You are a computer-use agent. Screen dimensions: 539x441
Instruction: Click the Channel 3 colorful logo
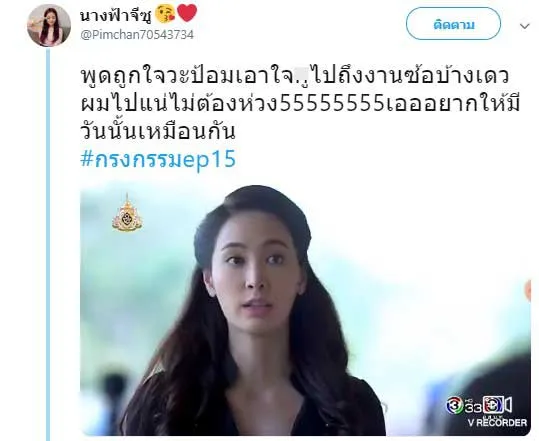tap(455, 405)
